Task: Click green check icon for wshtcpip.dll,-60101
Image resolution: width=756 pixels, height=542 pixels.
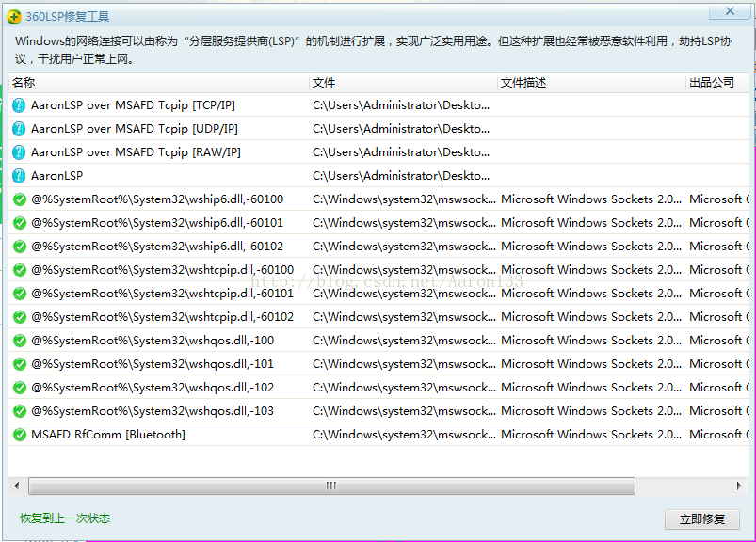Action: [x=19, y=294]
